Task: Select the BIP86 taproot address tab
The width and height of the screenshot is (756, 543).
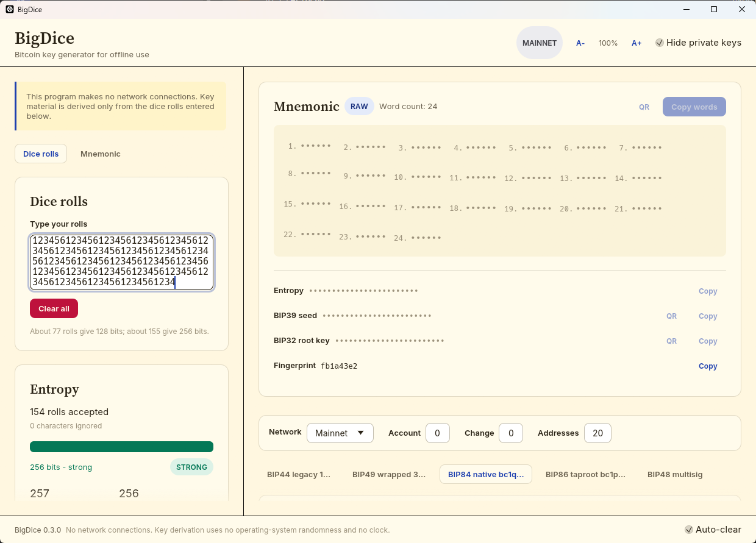Action: click(585, 474)
